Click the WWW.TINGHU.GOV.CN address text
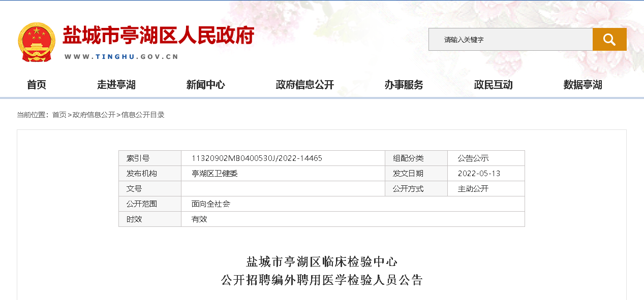Viewport: 644px width, 300px height. click(121, 57)
